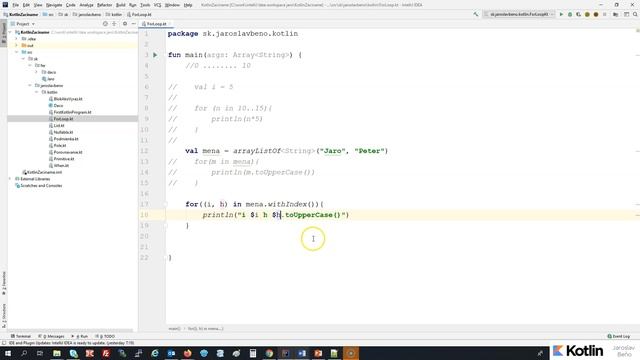Expand the out folder

(x=16, y=45)
